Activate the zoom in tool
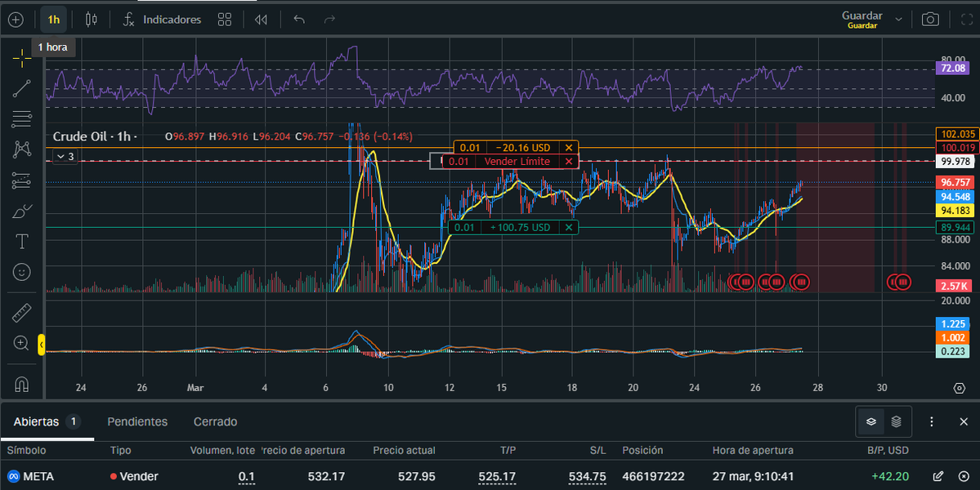The height and width of the screenshot is (490, 980). pos(22,343)
